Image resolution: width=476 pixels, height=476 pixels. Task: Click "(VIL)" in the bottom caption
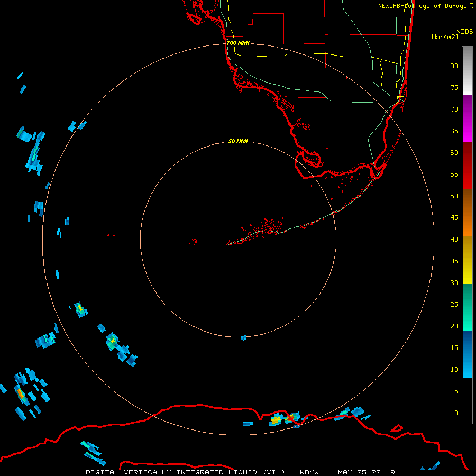point(274,472)
